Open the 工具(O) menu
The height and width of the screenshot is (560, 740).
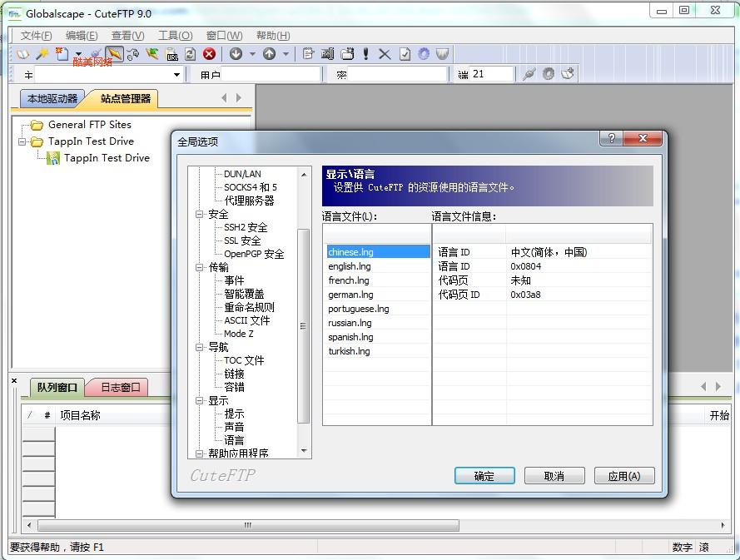[x=175, y=36]
